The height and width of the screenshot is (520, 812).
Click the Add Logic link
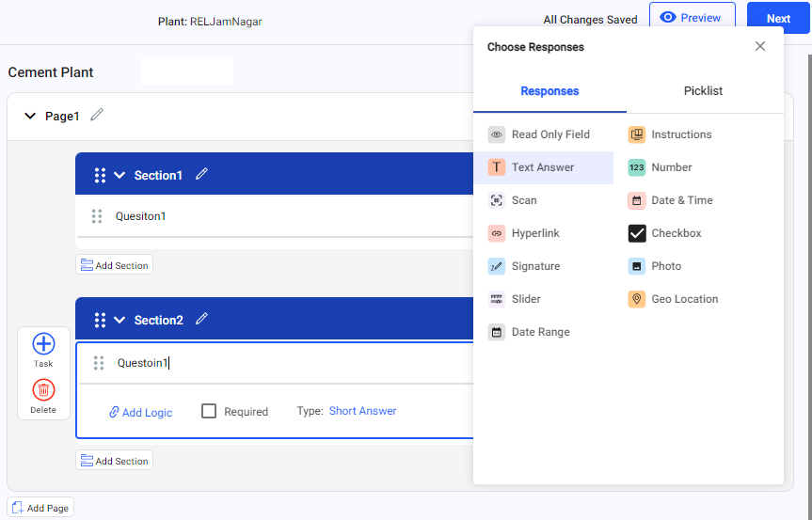point(141,412)
